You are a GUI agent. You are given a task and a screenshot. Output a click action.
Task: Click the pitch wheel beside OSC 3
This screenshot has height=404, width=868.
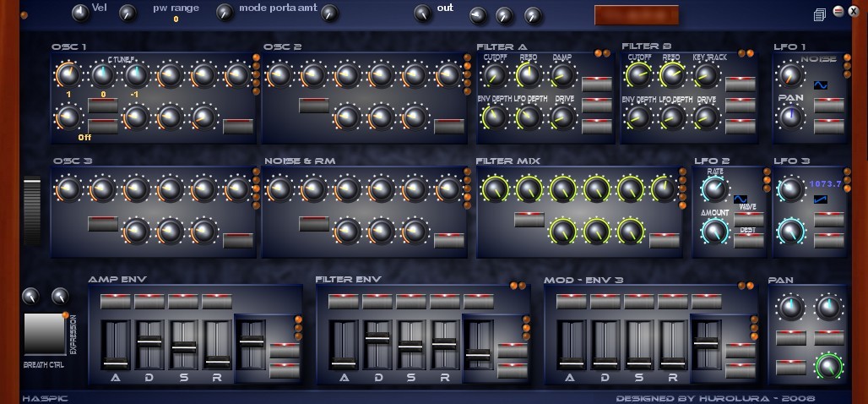pyautogui.click(x=32, y=210)
